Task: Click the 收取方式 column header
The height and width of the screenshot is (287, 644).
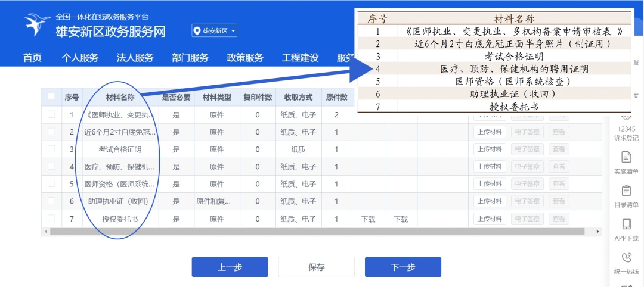Action: 299,97
